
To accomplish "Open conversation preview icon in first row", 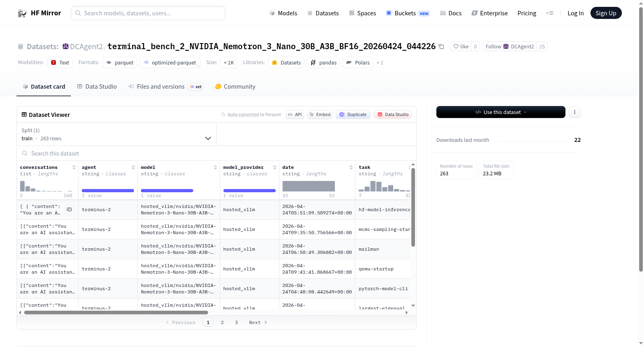I will (x=69, y=210).
